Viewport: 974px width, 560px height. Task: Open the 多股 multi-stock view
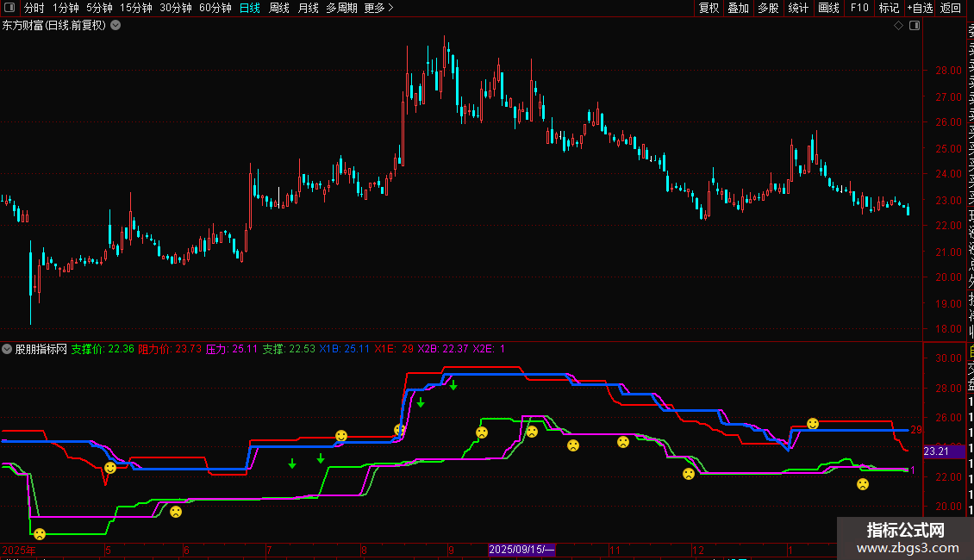768,8
